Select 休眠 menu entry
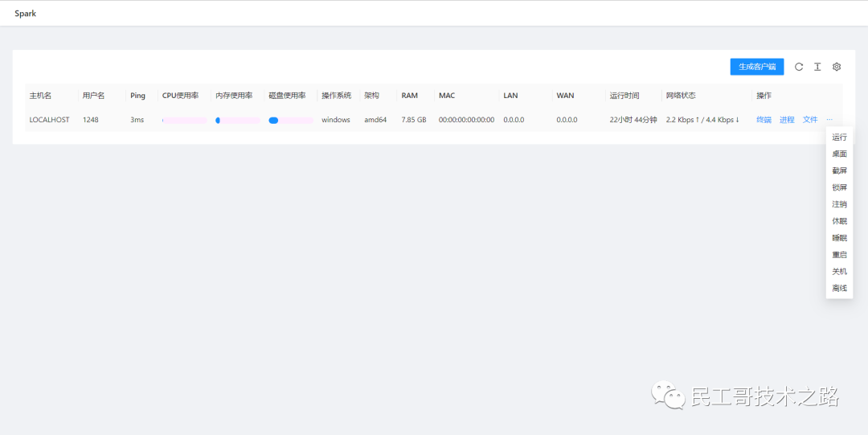Screen dimensions: 868x435 [x=839, y=221]
